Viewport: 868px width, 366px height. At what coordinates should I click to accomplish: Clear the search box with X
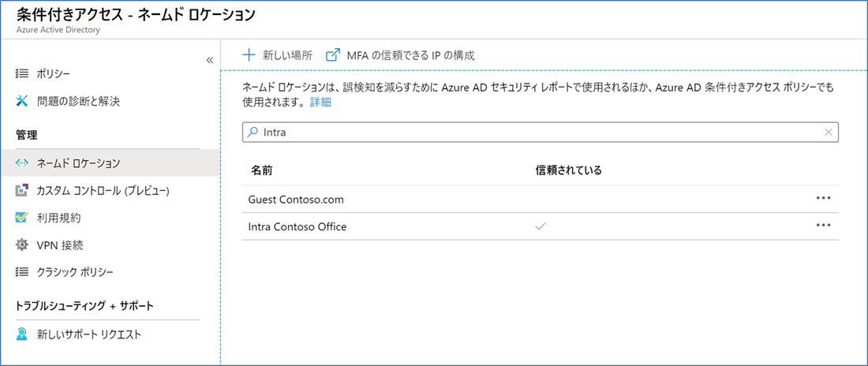829,132
